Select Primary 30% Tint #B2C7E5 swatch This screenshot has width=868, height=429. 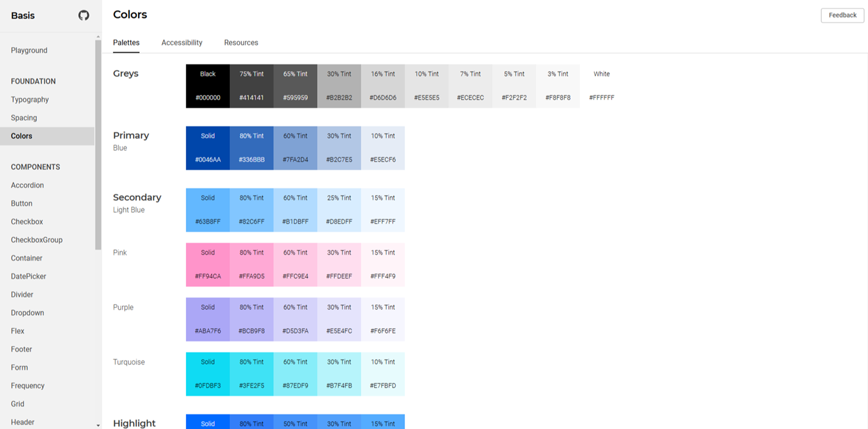pyautogui.click(x=339, y=148)
